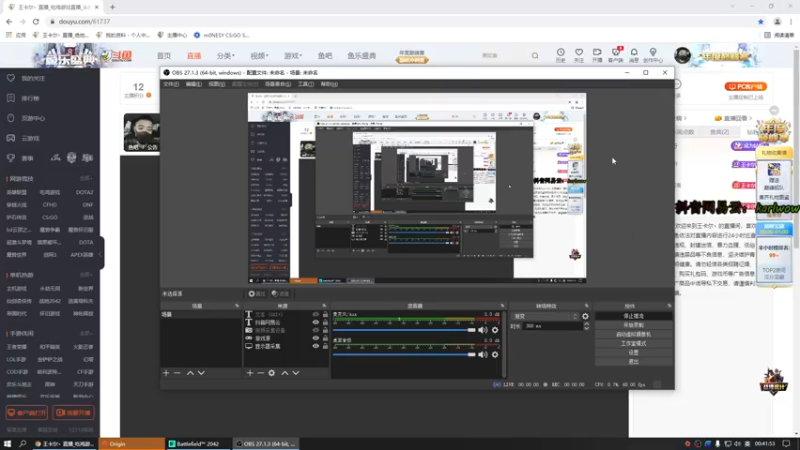Toggle lock on 视频采集设备 source
This screenshot has width=800, height=450.
pyautogui.click(x=326, y=330)
